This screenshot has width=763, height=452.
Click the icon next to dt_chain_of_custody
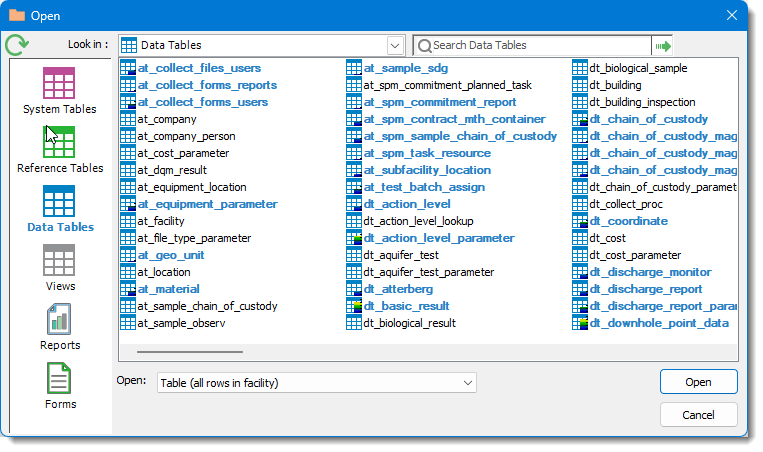580,119
